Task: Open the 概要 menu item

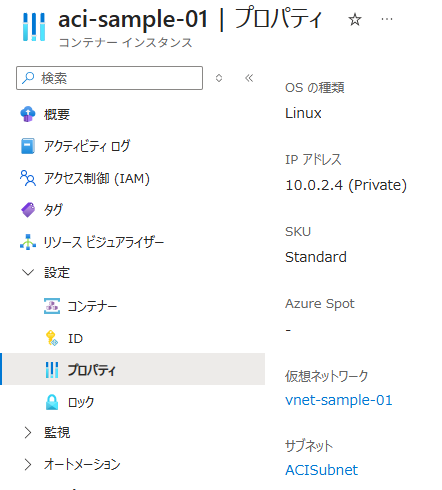Action: click(57, 114)
